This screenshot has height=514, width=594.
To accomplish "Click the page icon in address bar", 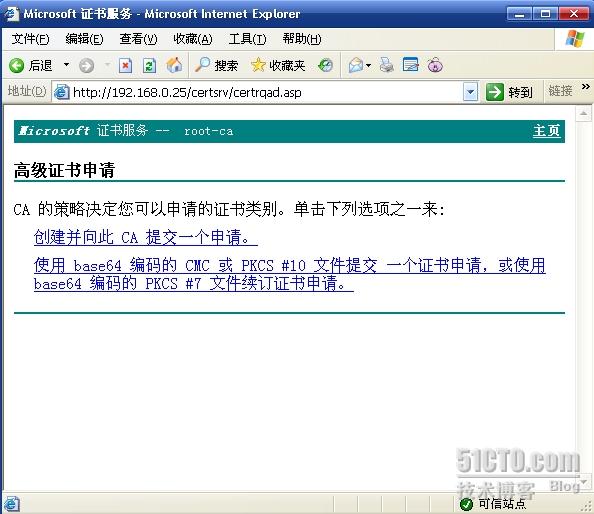I will pos(61,92).
